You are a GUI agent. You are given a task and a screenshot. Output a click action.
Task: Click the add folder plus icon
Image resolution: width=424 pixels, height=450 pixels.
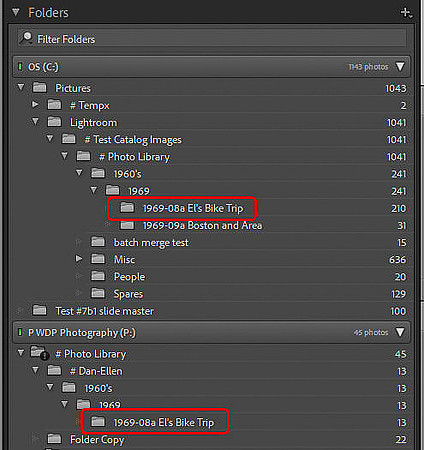tap(406, 13)
